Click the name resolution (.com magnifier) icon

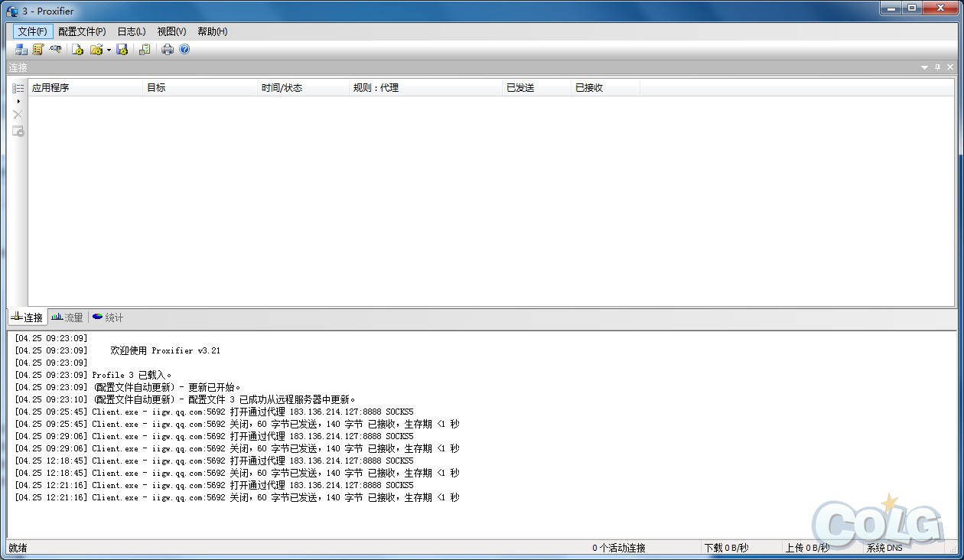point(55,49)
